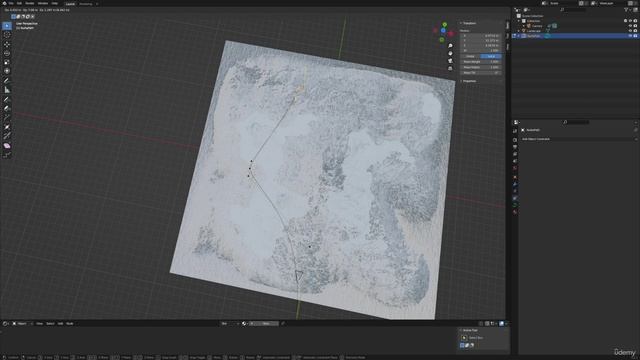Screen dimensions: 640x360
Task: Toggle visibility eye for Camera row
Action: coord(630,26)
